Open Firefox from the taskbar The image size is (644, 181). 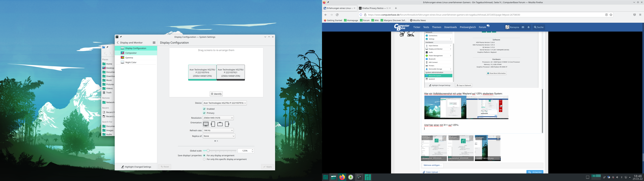pyautogui.click(x=342, y=177)
